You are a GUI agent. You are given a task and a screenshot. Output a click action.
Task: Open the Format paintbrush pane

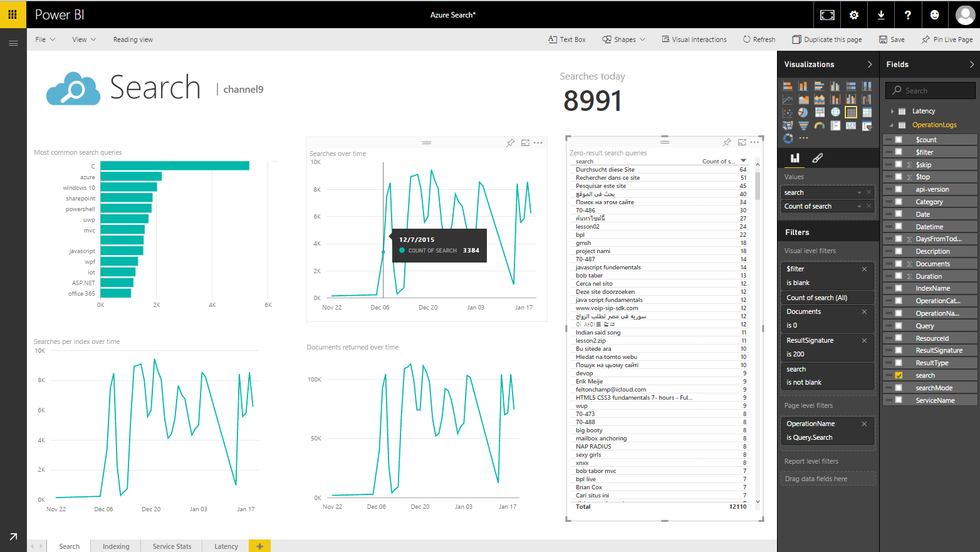pos(818,158)
